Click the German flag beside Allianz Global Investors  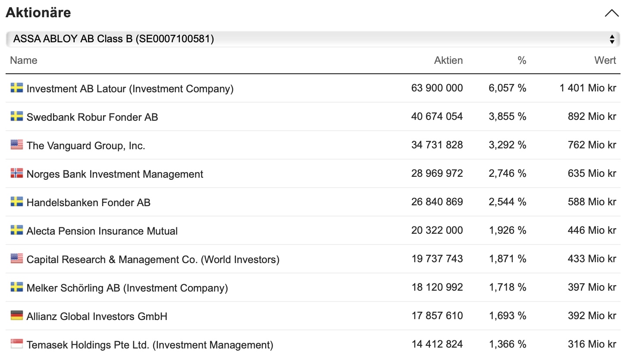click(17, 316)
